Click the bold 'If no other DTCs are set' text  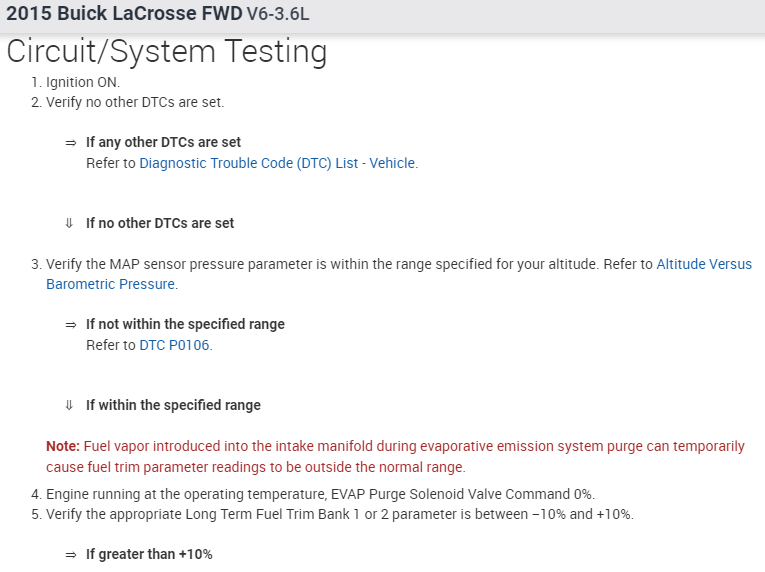click(x=160, y=223)
